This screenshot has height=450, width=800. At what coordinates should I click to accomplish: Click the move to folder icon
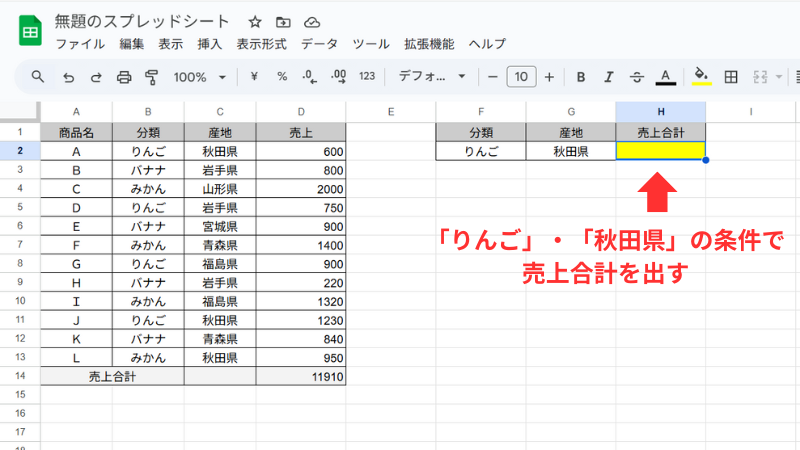(283, 22)
